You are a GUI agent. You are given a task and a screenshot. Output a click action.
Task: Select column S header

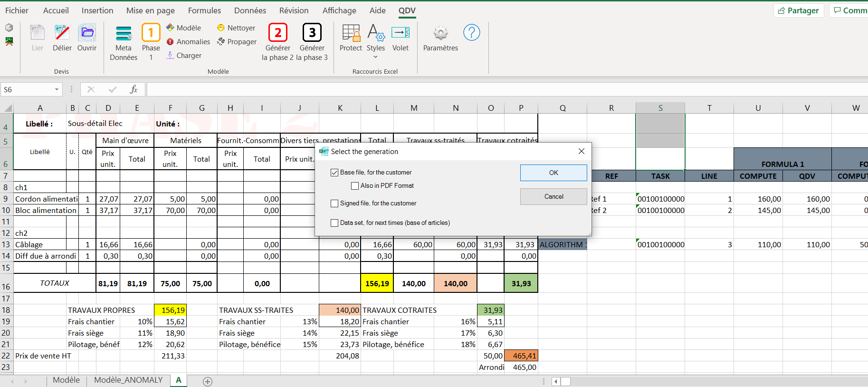[660, 108]
